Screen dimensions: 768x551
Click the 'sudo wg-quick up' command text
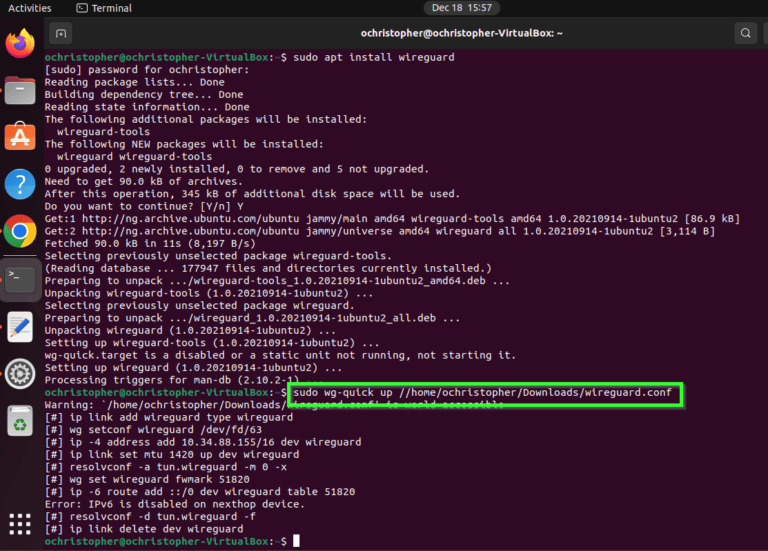coord(482,392)
